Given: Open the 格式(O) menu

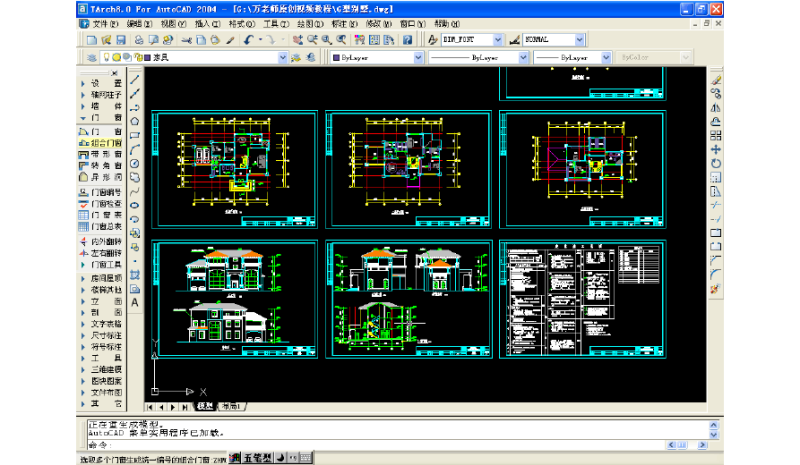Looking at the screenshot, I should (239, 23).
